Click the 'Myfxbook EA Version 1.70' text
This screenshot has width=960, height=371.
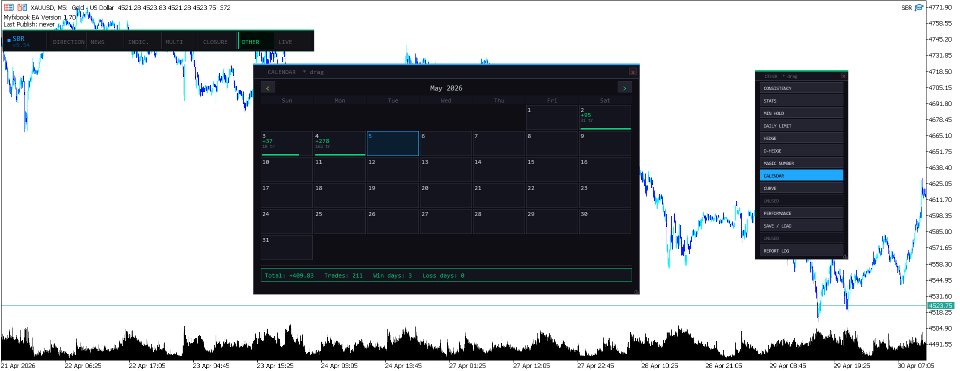coord(40,17)
